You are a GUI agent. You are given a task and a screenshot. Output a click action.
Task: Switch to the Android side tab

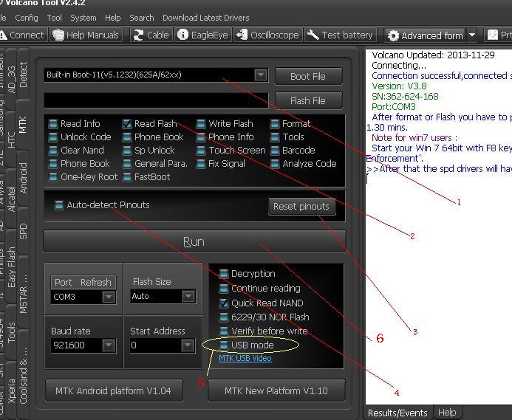23,178
